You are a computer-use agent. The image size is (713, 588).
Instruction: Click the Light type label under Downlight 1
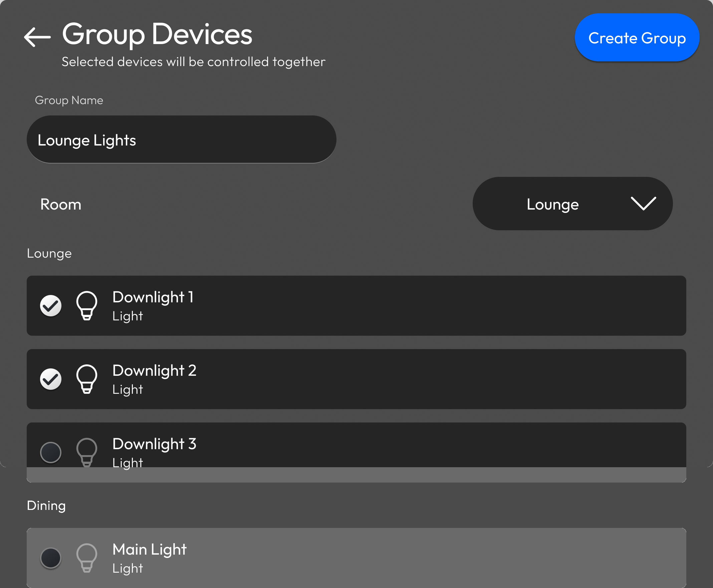(128, 316)
